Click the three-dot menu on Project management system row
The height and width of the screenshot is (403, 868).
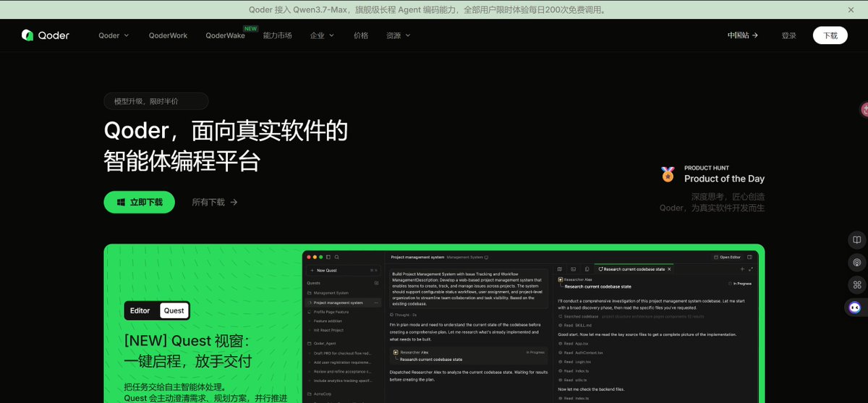pyautogui.click(x=376, y=302)
